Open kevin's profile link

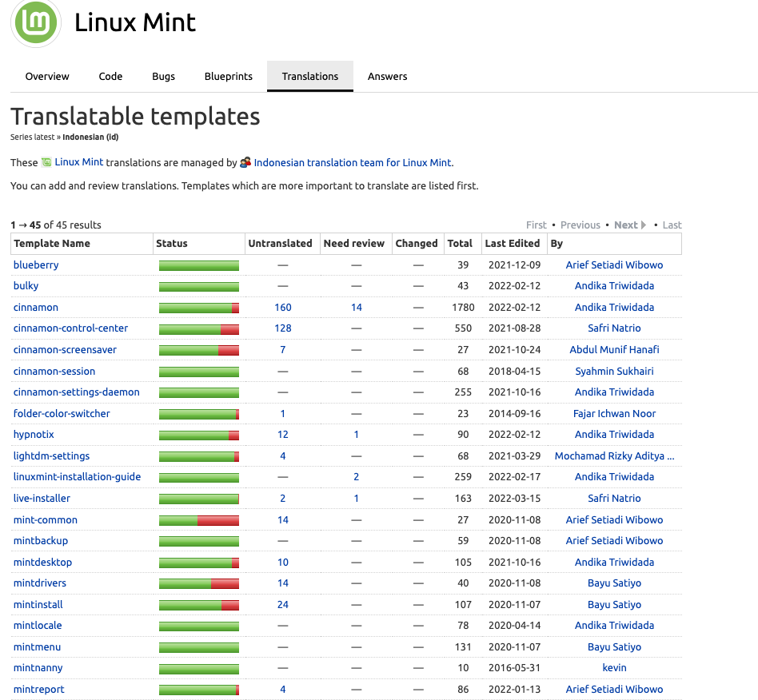[x=614, y=667]
